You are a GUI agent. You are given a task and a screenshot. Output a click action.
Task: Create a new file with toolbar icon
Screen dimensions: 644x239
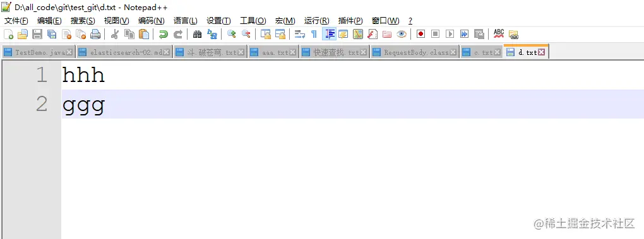click(x=9, y=34)
